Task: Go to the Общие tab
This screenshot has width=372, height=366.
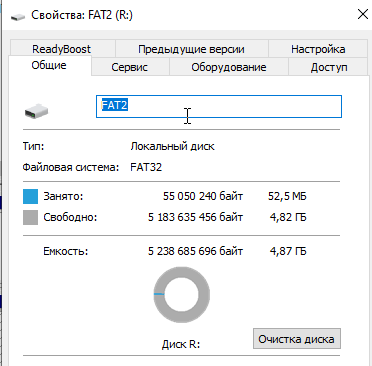Action: point(49,65)
